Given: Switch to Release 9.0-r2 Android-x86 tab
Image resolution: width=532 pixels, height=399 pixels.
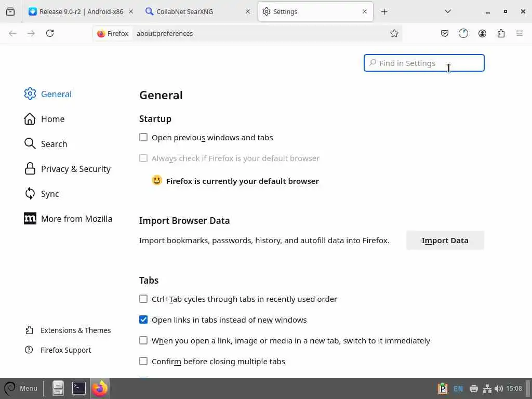Looking at the screenshot, I should point(81,11).
